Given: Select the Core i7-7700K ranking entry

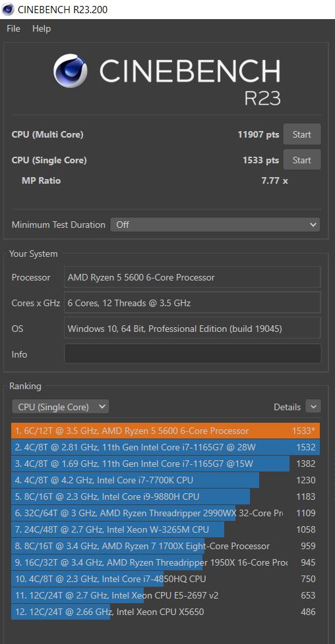Looking at the screenshot, I should click(x=166, y=480).
